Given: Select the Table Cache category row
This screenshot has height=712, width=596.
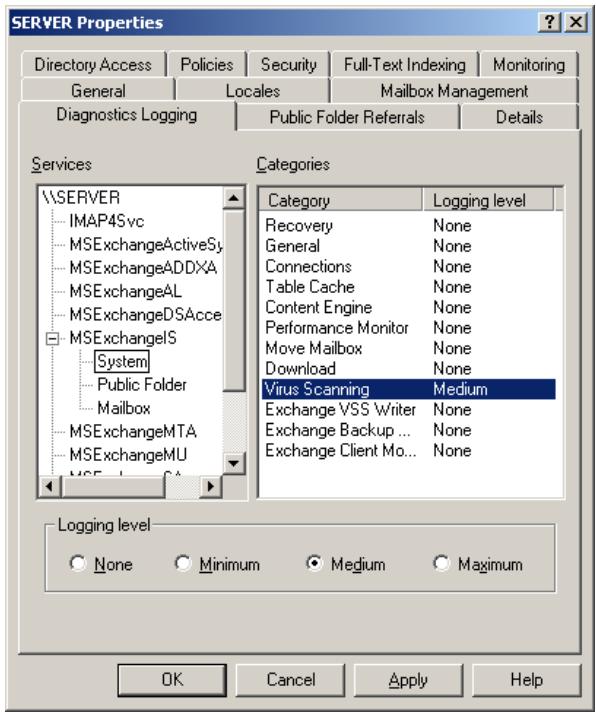Looking at the screenshot, I should (x=409, y=287).
